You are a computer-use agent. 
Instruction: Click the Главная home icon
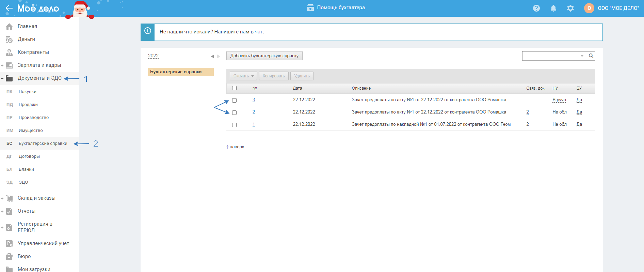coord(9,27)
